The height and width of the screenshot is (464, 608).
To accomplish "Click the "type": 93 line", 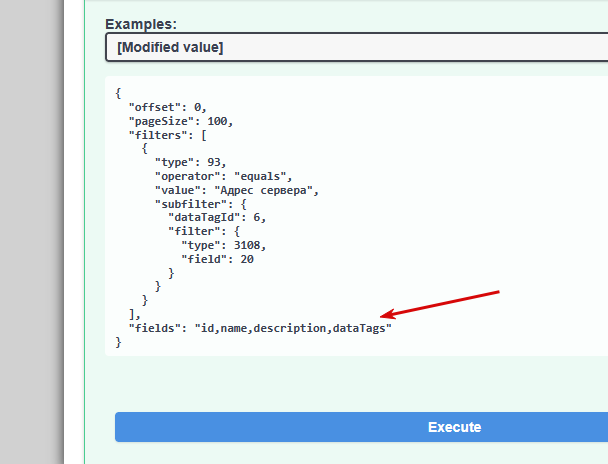I will (190, 162).
